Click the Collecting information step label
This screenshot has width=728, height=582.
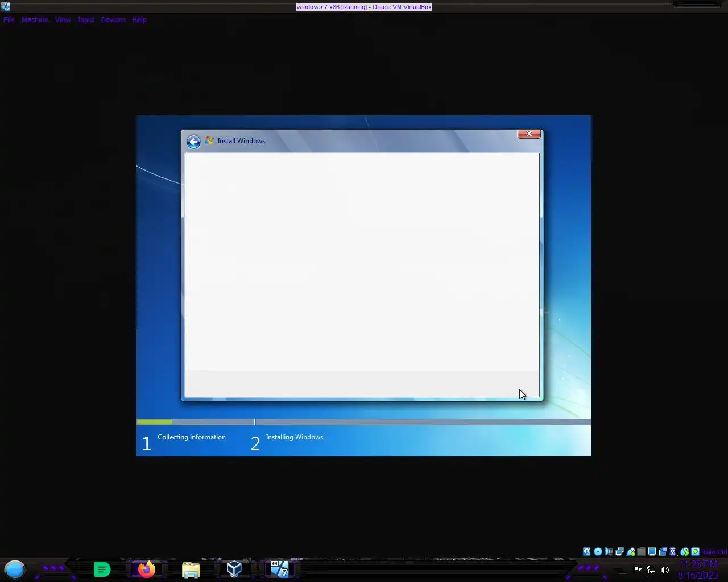[x=192, y=437]
